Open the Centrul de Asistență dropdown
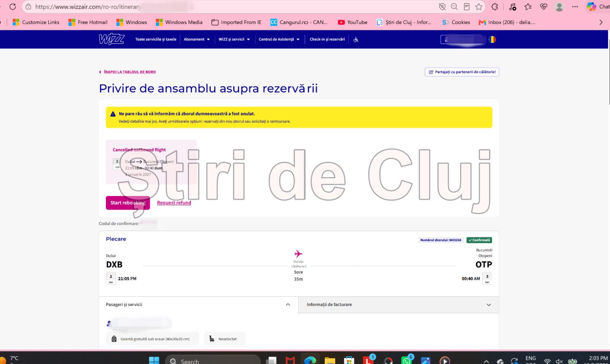The image size is (610, 364). pyautogui.click(x=279, y=39)
